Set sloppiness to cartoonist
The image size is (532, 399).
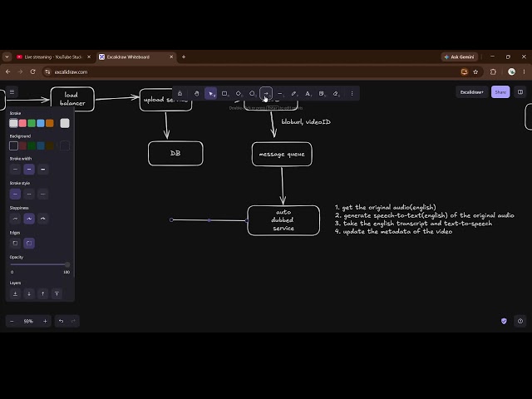click(42, 219)
